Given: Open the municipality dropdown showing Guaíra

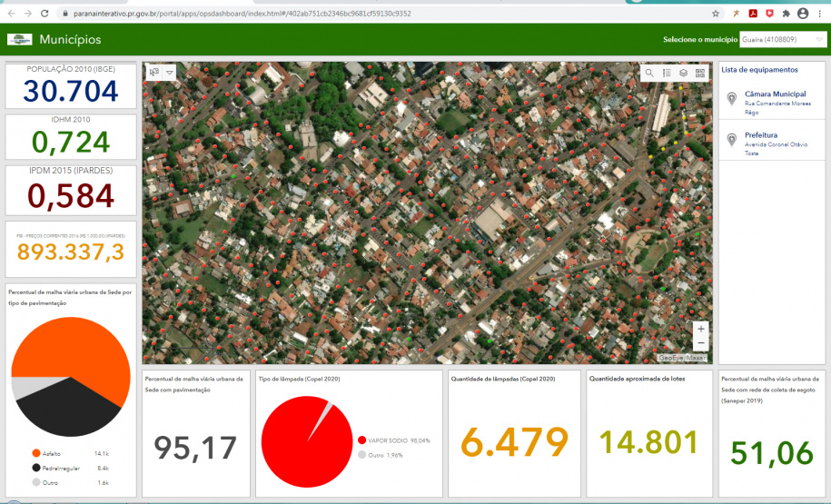Looking at the screenshot, I should pyautogui.click(x=782, y=40).
